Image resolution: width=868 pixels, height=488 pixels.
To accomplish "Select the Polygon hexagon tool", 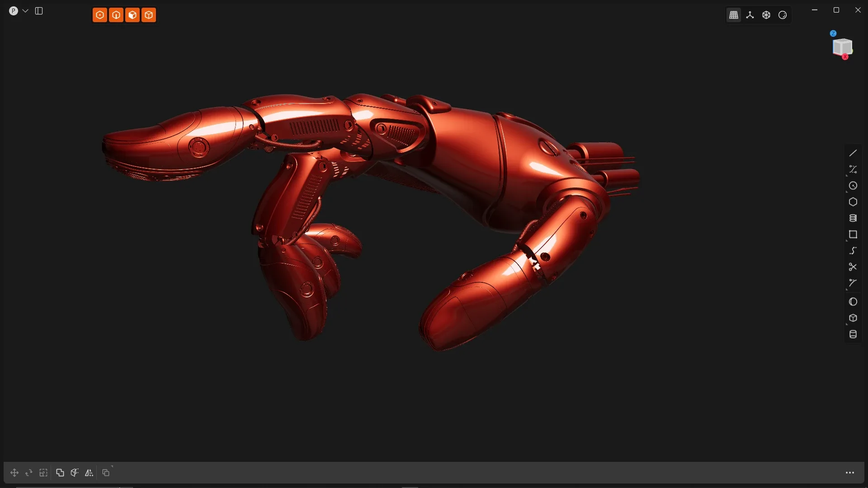I will tap(853, 202).
